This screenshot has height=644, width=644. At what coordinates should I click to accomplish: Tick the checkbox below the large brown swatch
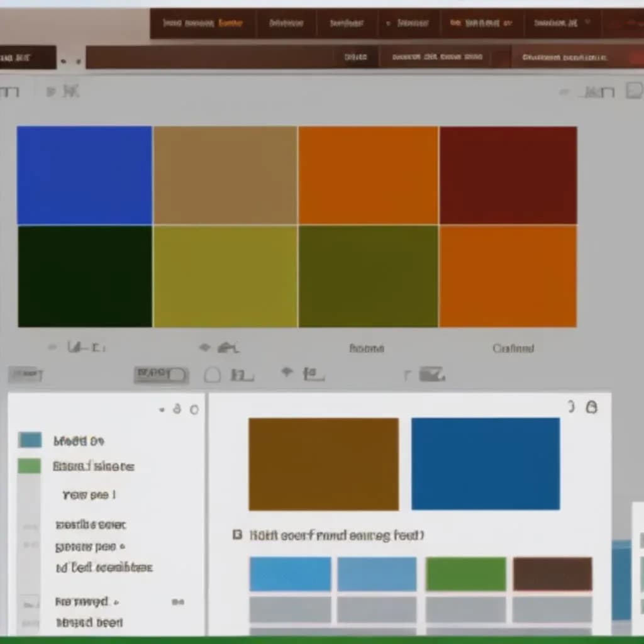[237, 535]
